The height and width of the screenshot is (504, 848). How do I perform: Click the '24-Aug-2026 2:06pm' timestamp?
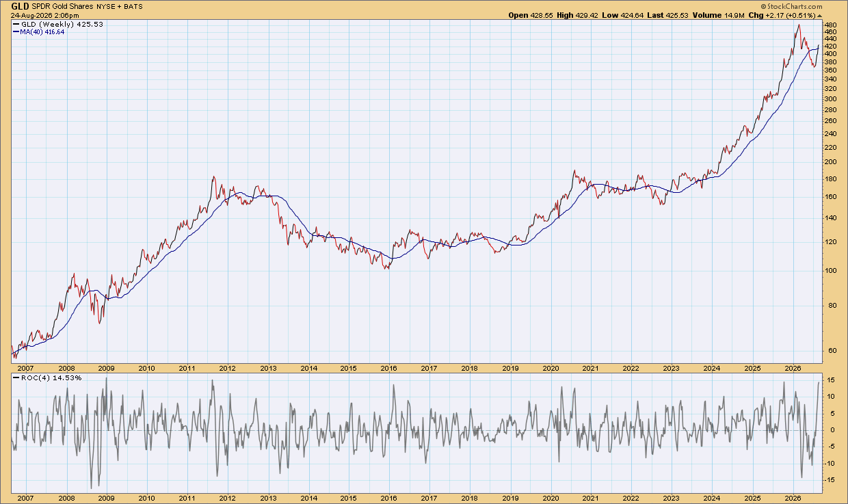point(44,14)
